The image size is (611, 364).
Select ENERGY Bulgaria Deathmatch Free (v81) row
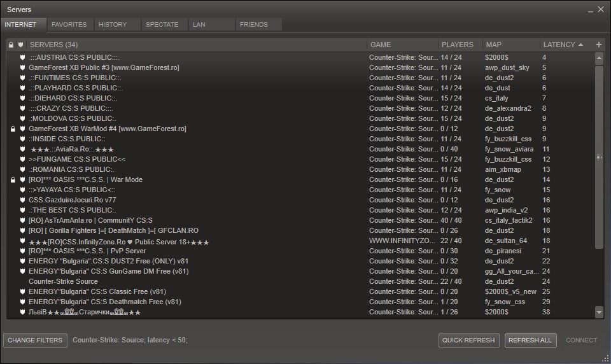tap(301, 302)
